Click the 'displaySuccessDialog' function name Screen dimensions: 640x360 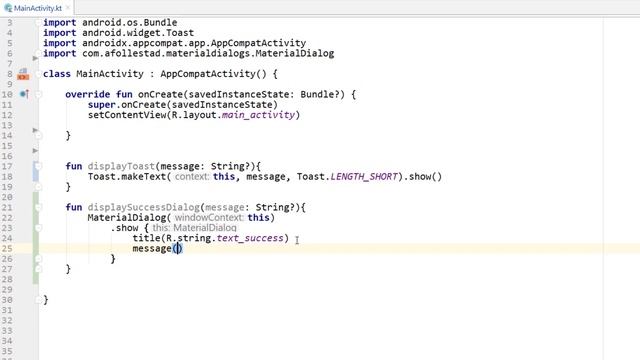point(144,207)
